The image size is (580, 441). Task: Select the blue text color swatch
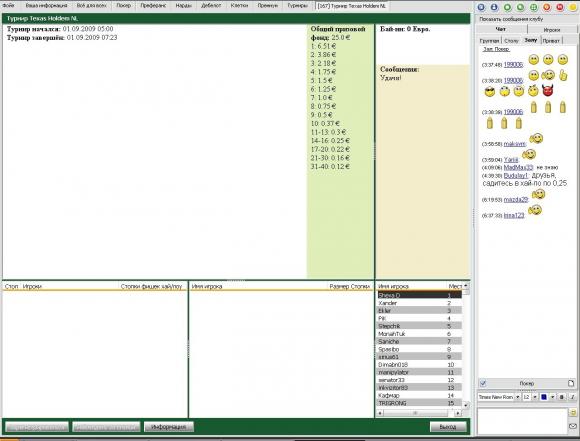[x=544, y=397]
